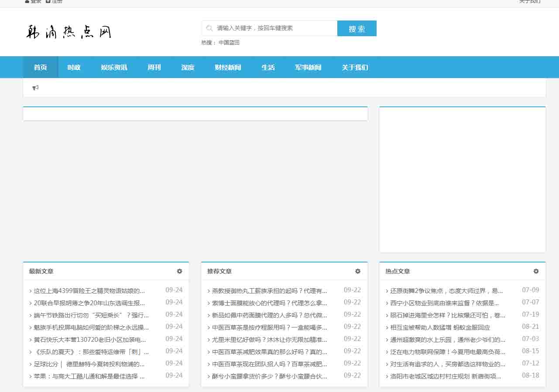
Task: Click the hot search term 中国蓝田
Action: click(229, 43)
